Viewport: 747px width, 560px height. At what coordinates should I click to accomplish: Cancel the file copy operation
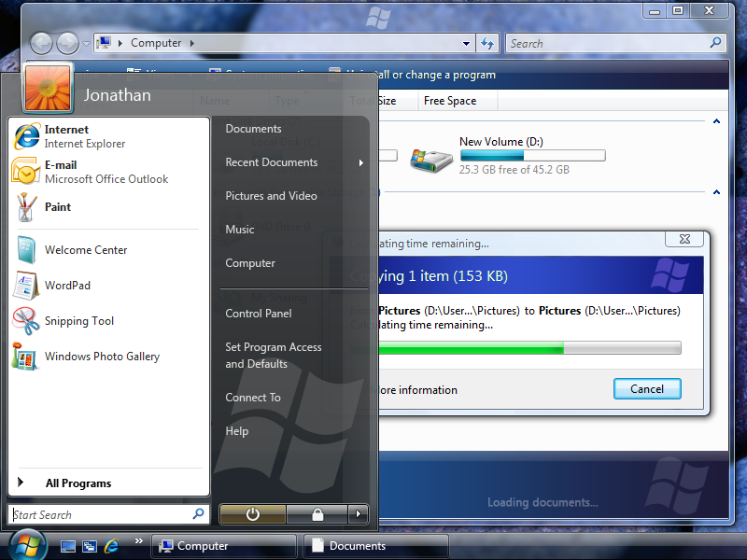coord(647,388)
